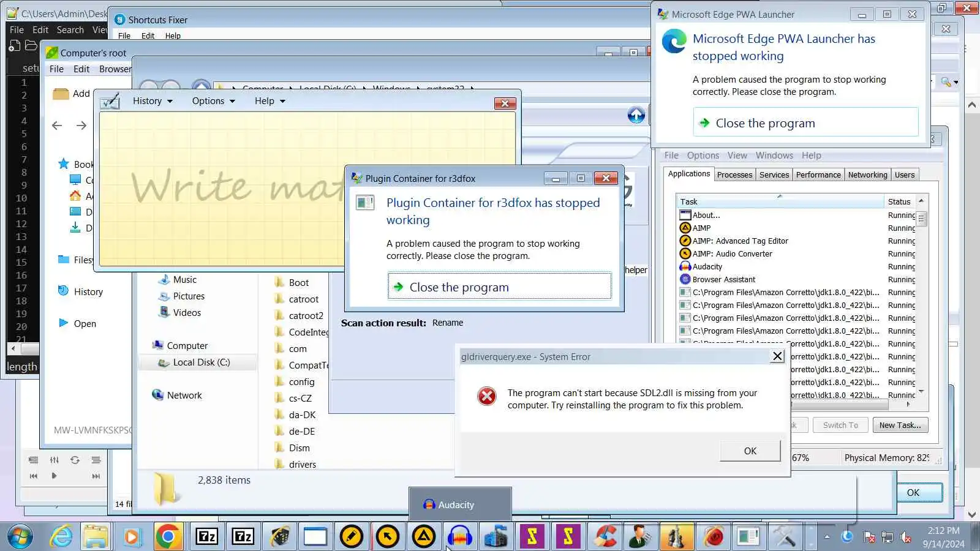980x551 pixels.
Task: Click the Switch To button in Task Manager
Action: click(x=840, y=425)
